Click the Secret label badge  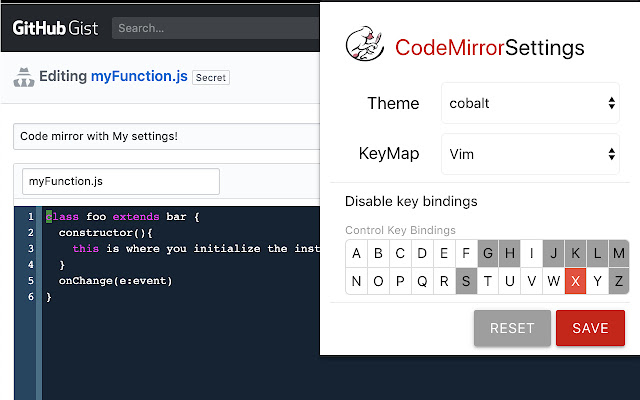tap(211, 77)
